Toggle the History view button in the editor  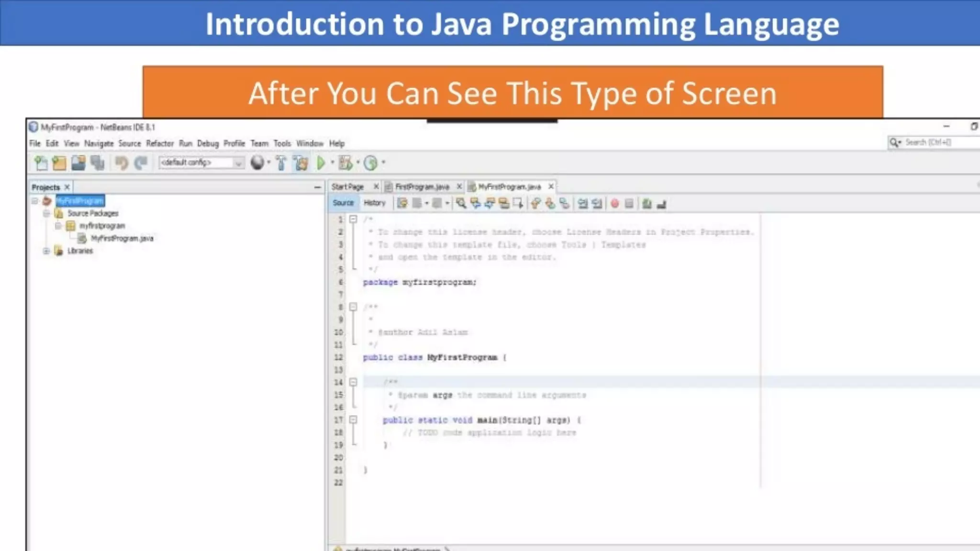tap(374, 203)
